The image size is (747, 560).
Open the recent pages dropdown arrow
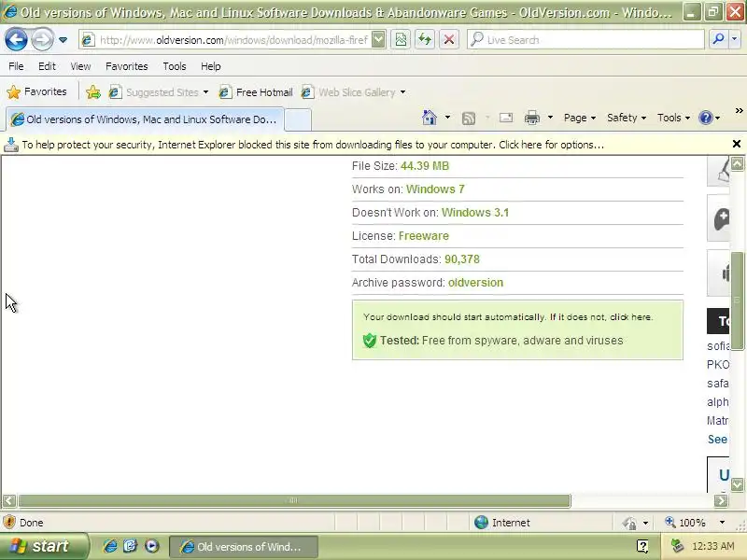click(63, 40)
